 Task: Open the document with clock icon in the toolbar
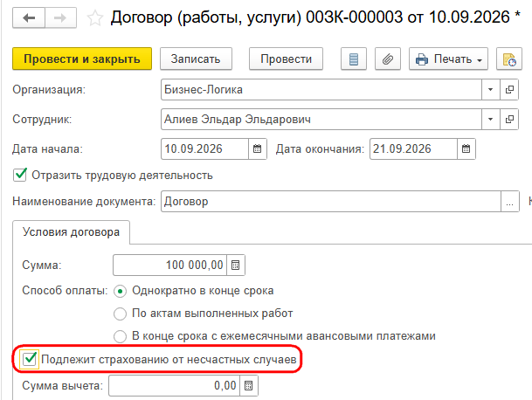click(x=509, y=59)
